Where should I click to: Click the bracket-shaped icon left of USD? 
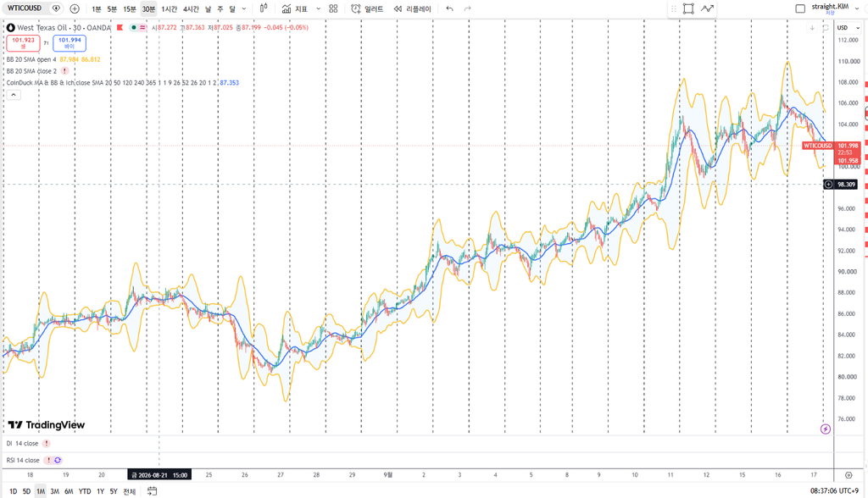tap(826, 28)
